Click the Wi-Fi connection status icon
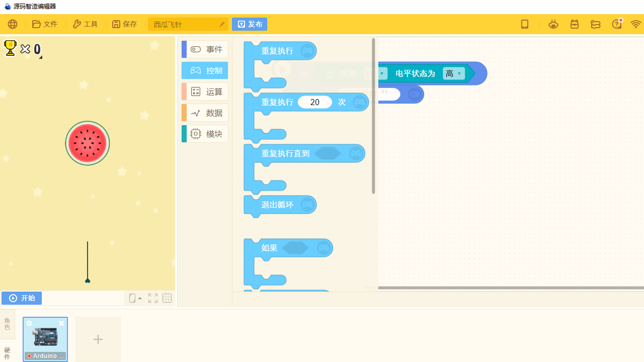The image size is (644, 362). (x=636, y=24)
